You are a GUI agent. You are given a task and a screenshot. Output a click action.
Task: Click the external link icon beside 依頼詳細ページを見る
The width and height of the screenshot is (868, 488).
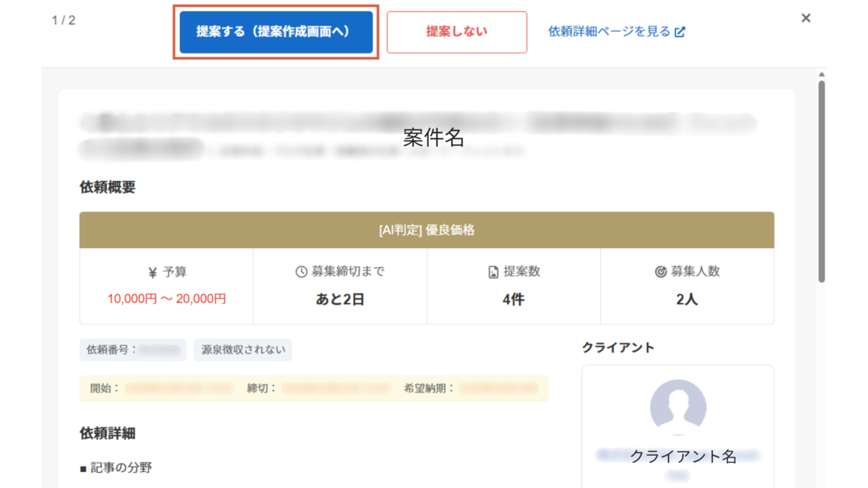680,32
